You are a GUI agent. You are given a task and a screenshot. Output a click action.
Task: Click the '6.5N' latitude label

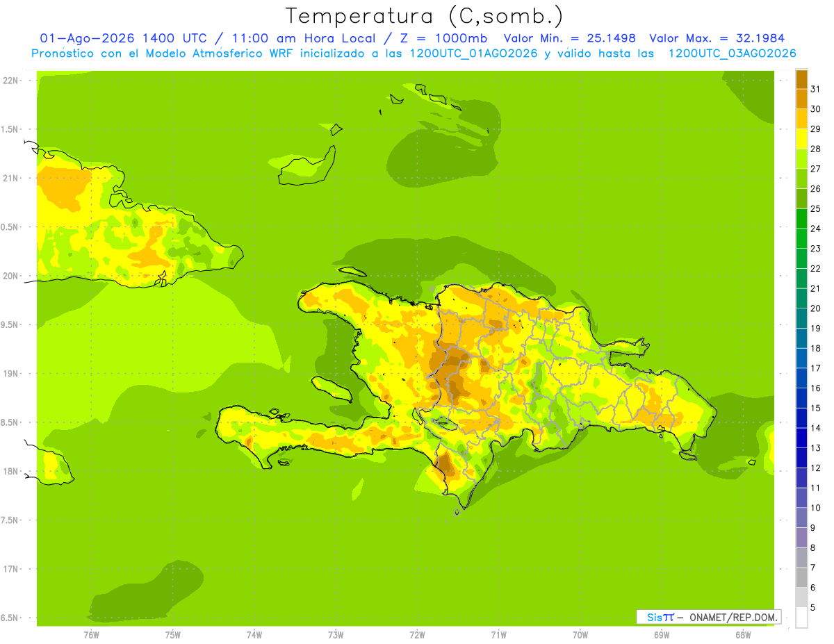pos(10,618)
